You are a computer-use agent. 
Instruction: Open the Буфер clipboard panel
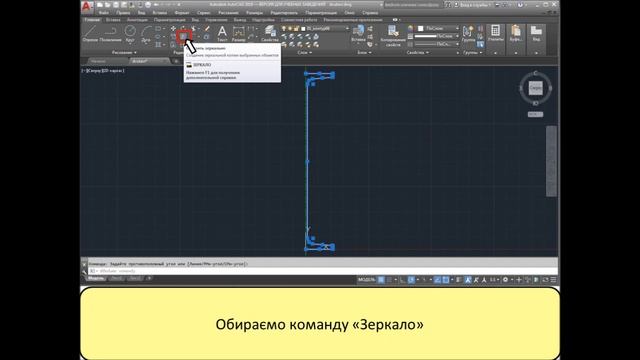[516, 33]
